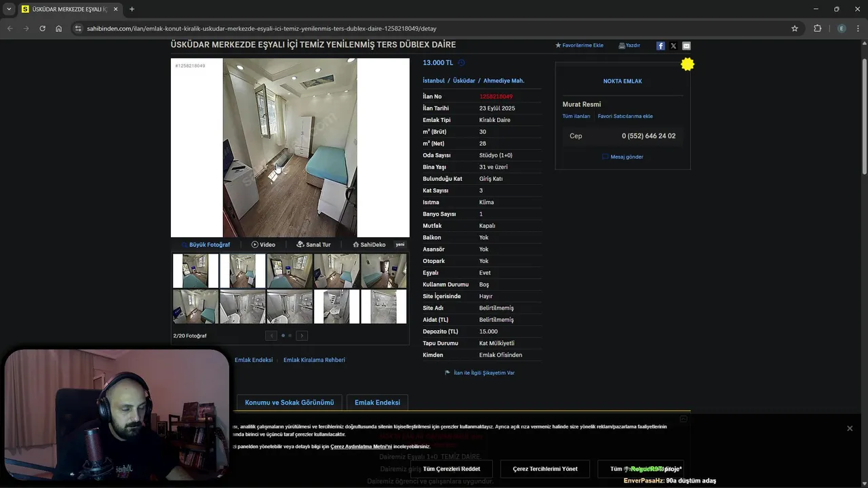
Task: Open the Ahmediye Mah. breadcrumb link
Action: (504, 81)
